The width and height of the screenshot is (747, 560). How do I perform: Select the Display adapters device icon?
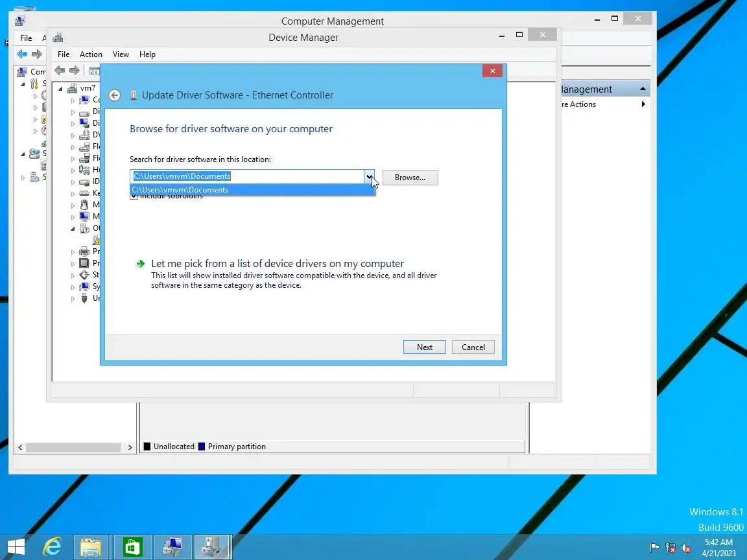point(84,124)
